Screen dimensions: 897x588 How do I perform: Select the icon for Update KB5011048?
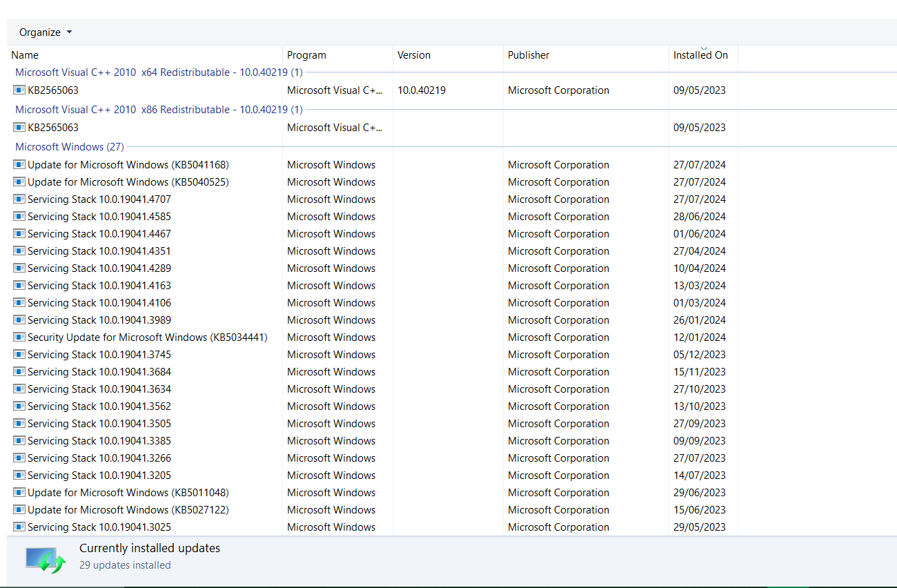coord(19,493)
